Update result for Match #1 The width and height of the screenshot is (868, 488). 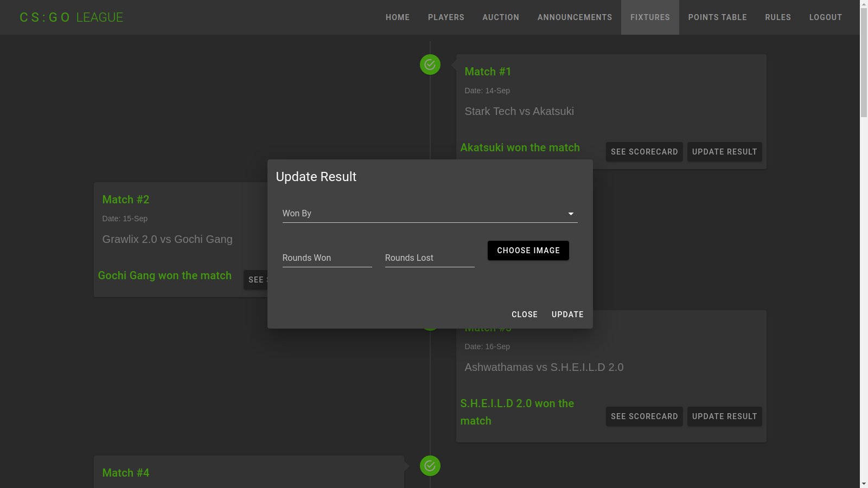click(725, 152)
